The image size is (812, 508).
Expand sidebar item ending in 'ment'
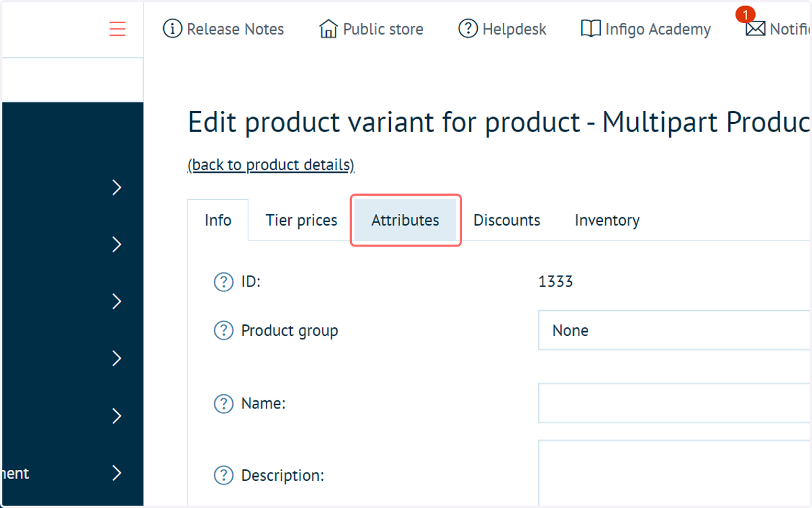(117, 473)
